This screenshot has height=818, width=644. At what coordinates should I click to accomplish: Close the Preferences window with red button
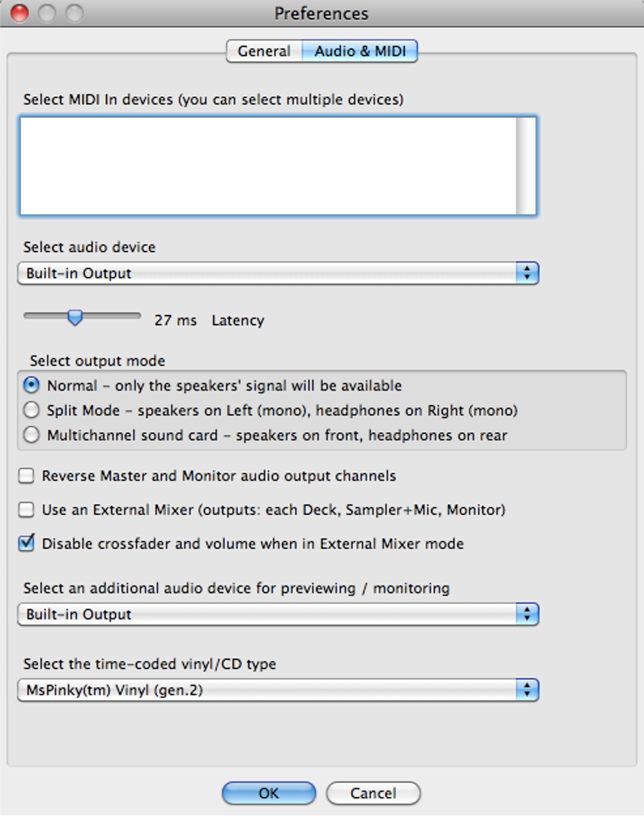pos(20,13)
